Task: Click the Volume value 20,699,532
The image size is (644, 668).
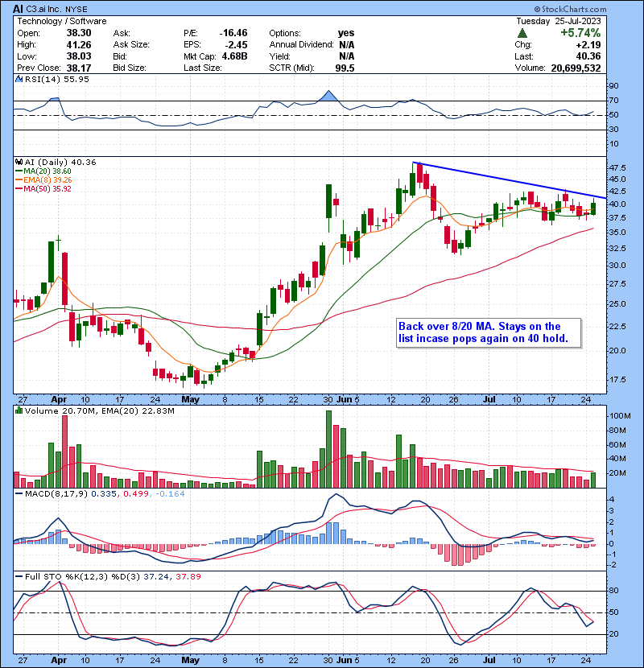Action: (x=576, y=68)
